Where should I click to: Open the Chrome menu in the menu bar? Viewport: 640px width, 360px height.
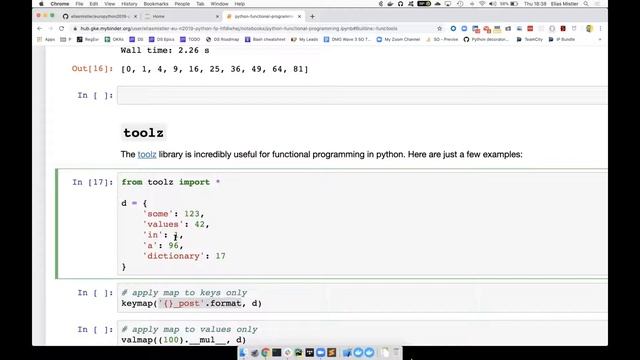click(60, 4)
